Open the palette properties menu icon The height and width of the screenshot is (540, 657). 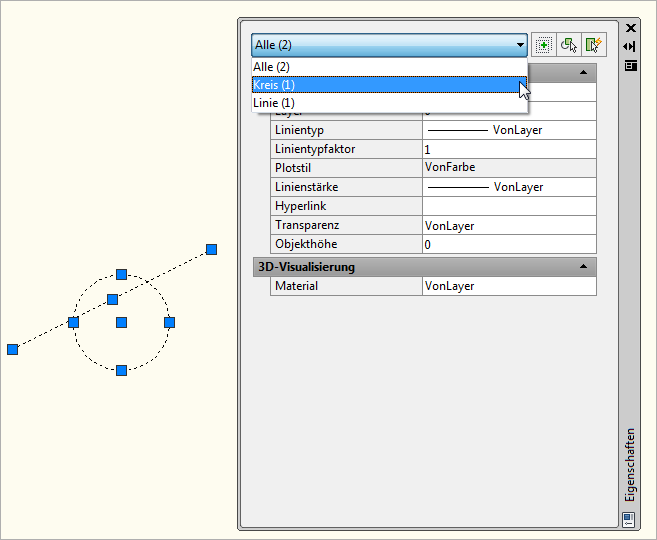tap(630, 64)
